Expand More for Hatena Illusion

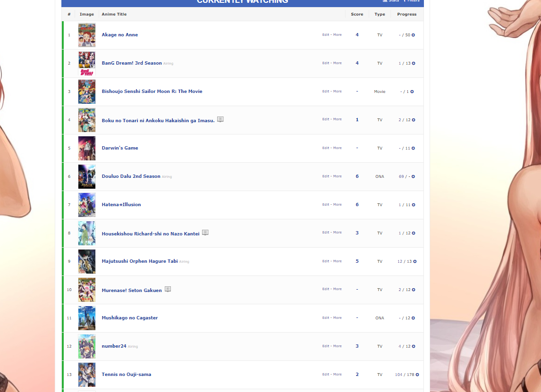pos(338,204)
